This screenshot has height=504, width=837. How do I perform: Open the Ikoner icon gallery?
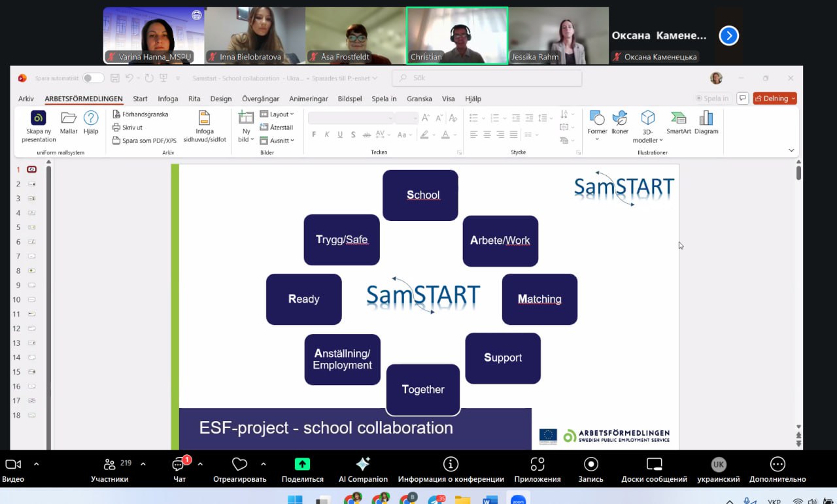click(x=619, y=118)
